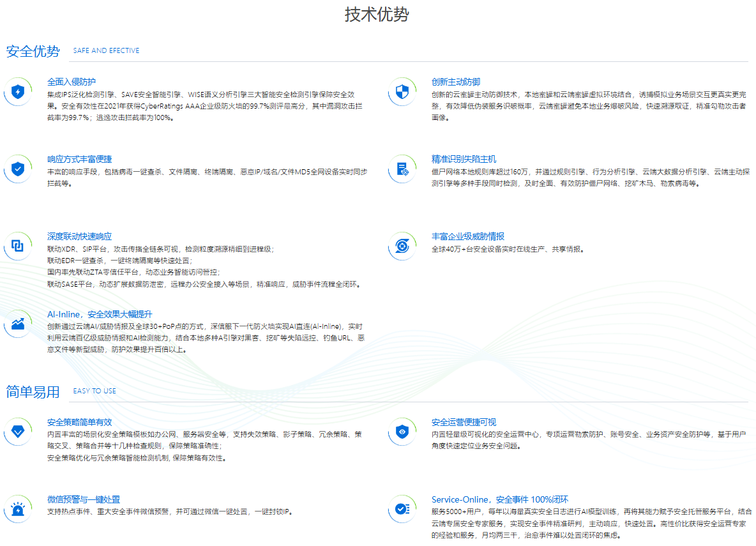Click the 深度联动快速响应 heading
The height and width of the screenshot is (546, 756).
pyautogui.click(x=80, y=236)
